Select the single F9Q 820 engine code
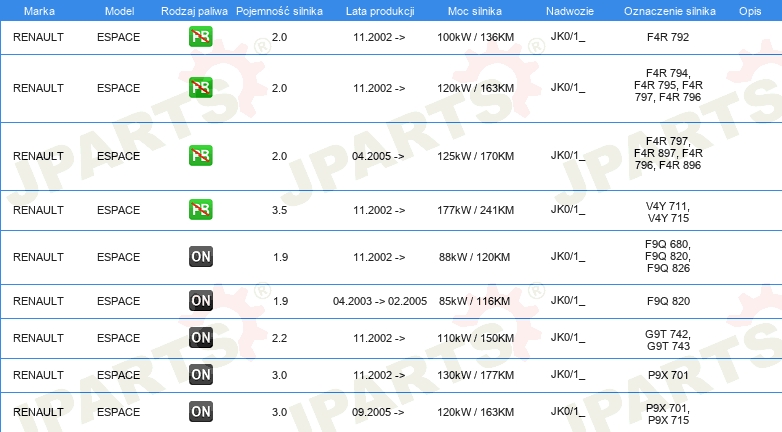The image size is (782, 432). tap(668, 301)
